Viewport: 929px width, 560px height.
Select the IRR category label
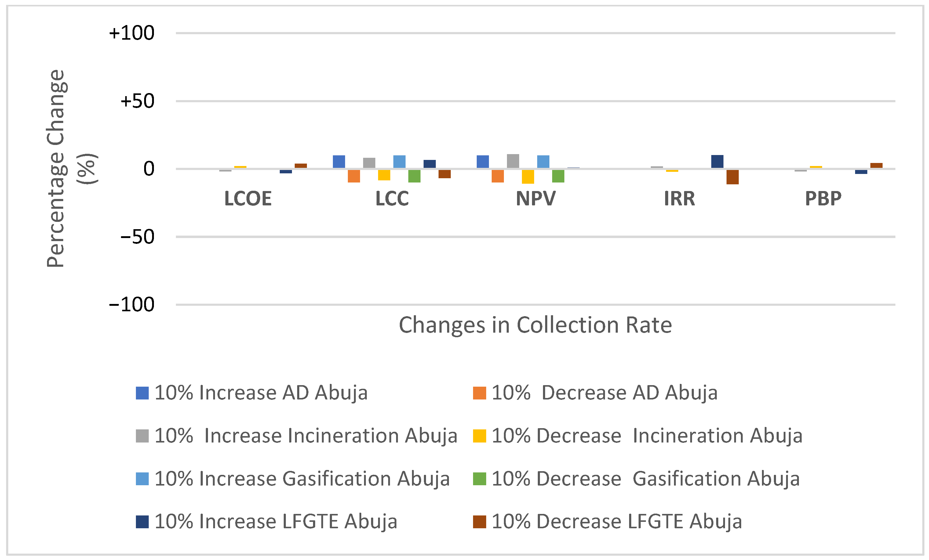pos(679,199)
